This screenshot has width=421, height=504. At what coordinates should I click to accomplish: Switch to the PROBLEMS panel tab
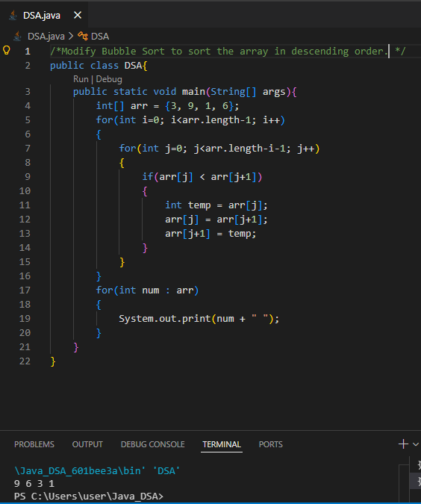pyautogui.click(x=34, y=444)
